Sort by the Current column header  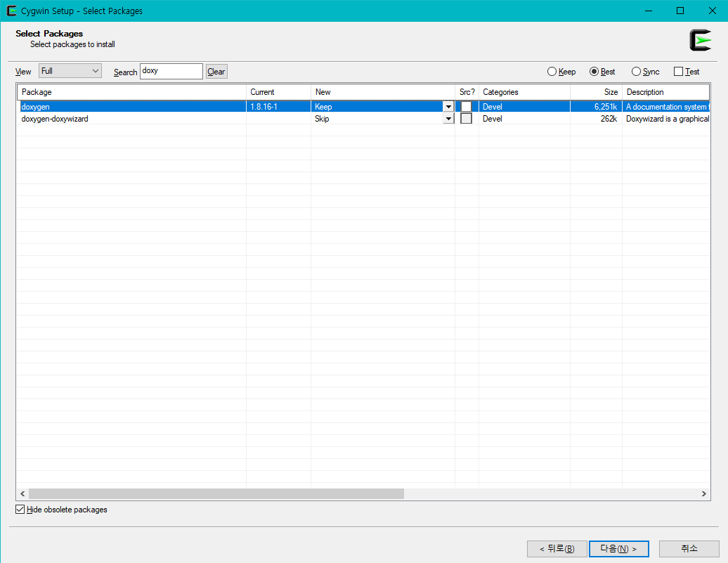(x=278, y=92)
